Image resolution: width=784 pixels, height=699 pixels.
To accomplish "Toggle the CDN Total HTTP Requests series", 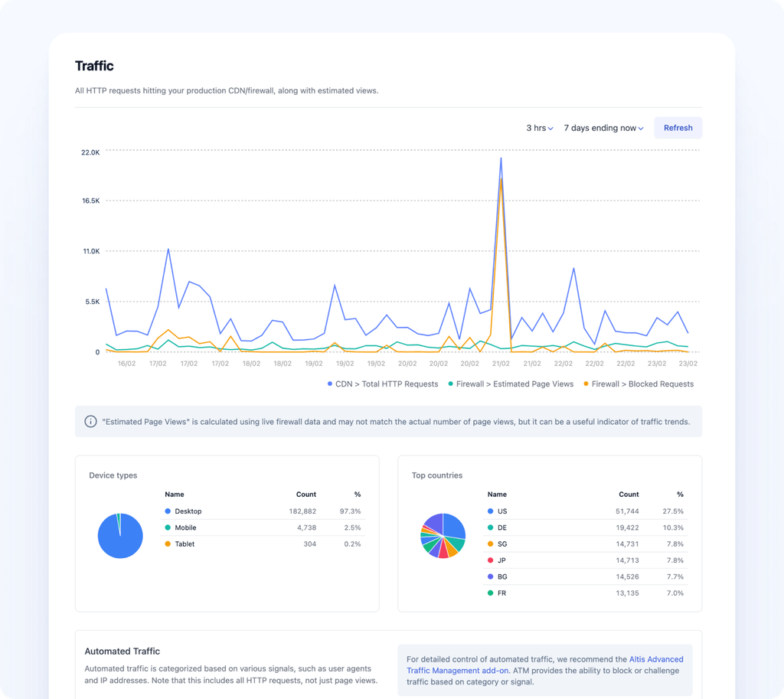I will click(x=383, y=384).
